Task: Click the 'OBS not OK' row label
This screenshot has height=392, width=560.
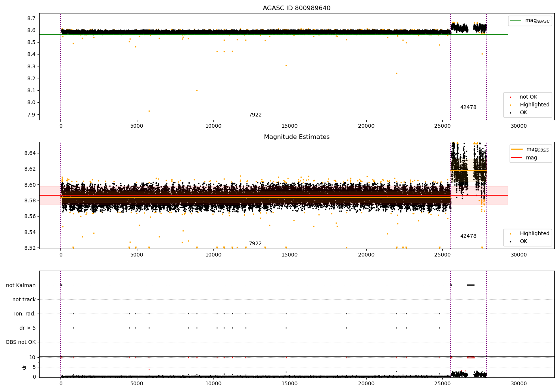Action: pos(21,342)
